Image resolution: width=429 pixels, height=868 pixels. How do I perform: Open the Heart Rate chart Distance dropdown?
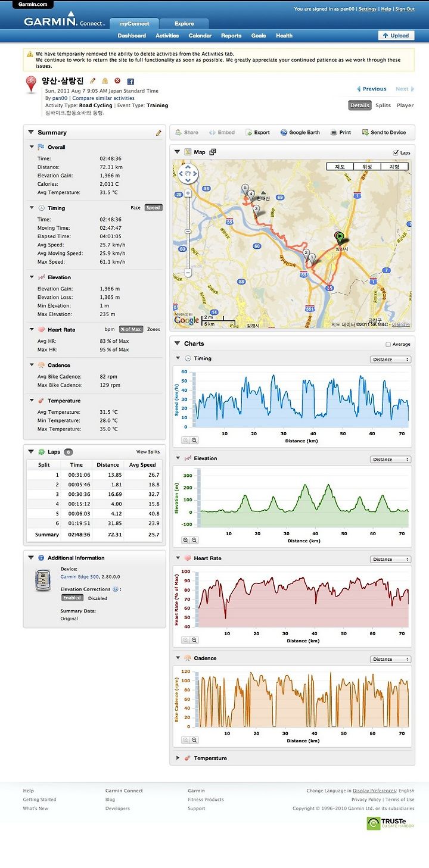(390, 560)
